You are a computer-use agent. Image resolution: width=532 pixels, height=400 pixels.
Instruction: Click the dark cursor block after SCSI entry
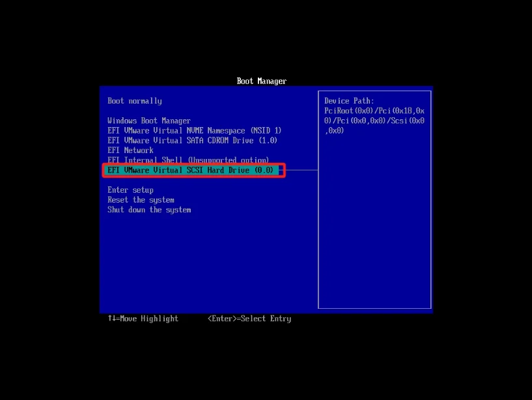[281, 170]
